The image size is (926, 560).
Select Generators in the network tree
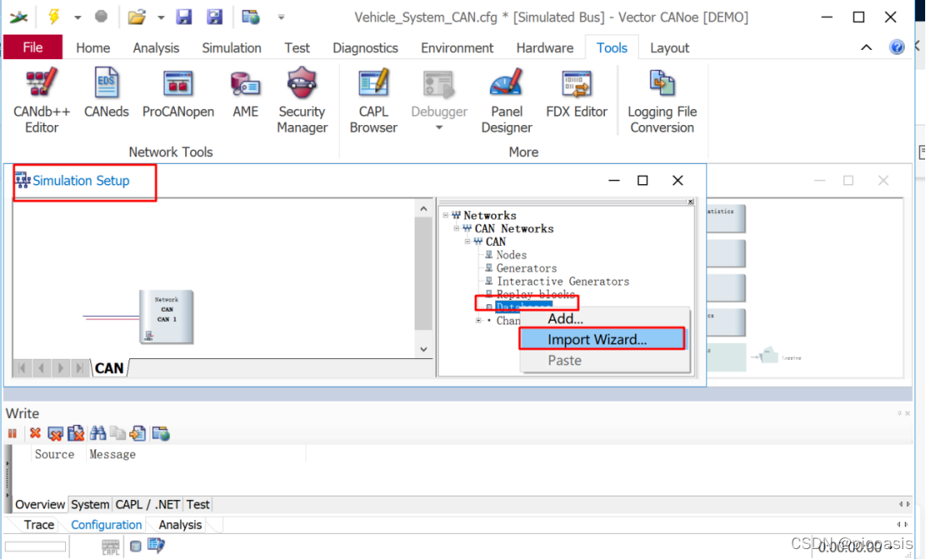click(526, 268)
